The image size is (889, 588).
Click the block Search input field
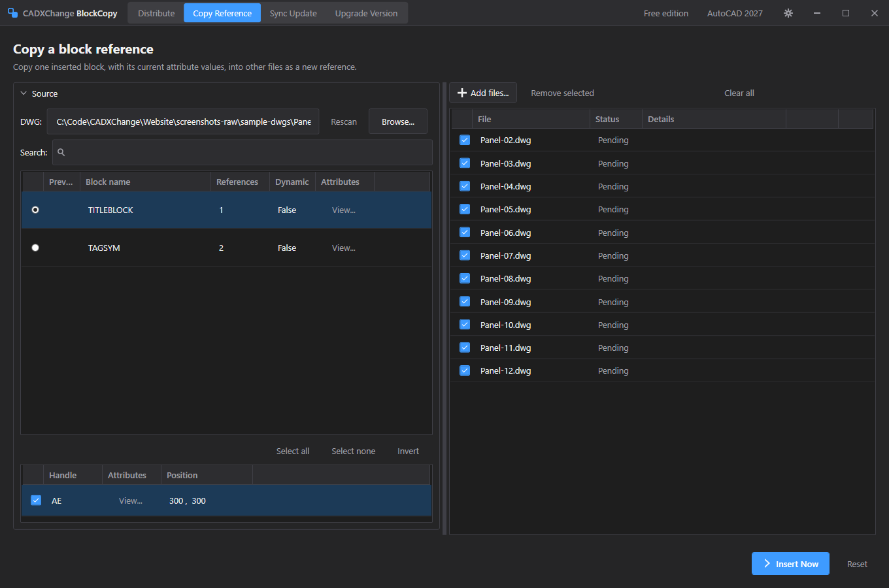[243, 152]
